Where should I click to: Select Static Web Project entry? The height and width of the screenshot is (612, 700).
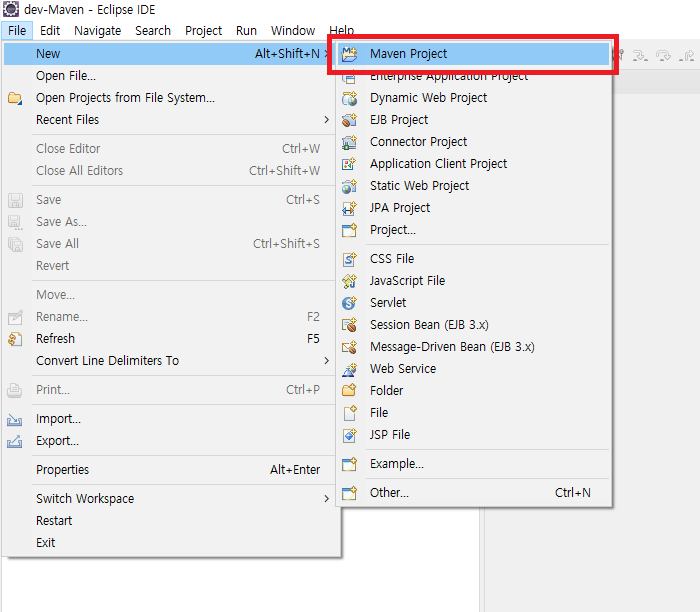click(474, 186)
